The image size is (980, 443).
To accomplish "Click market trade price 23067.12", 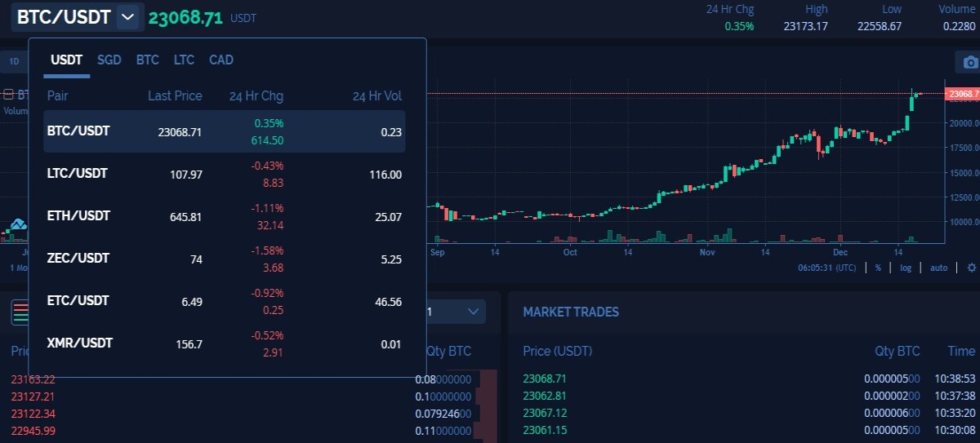I will [545, 413].
